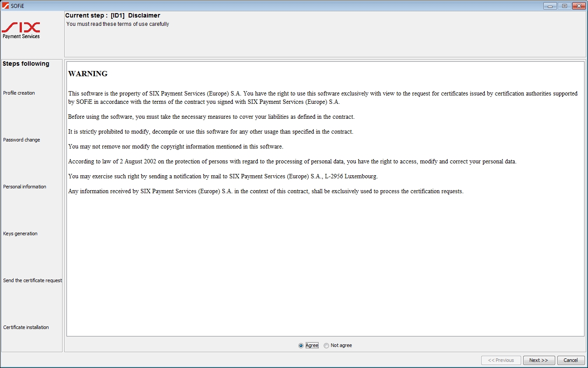The height and width of the screenshot is (368, 588).
Task: Go to the Keys generation step
Action: tap(20, 234)
